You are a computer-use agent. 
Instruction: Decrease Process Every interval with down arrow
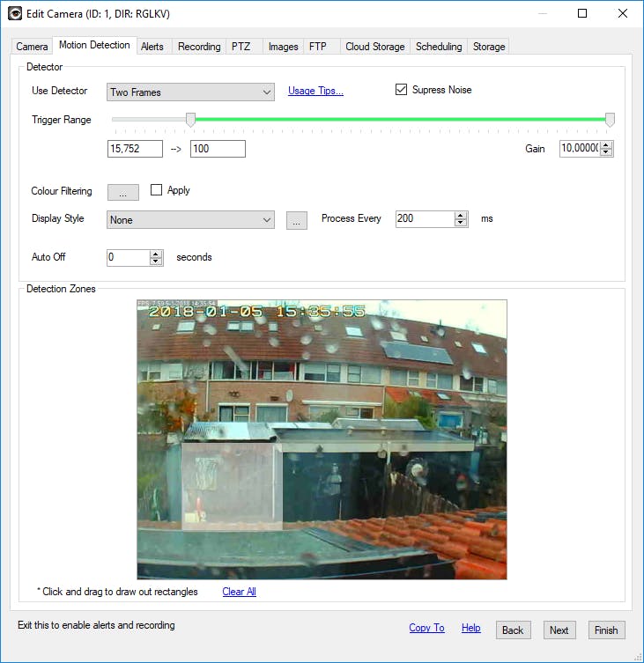[x=461, y=223]
